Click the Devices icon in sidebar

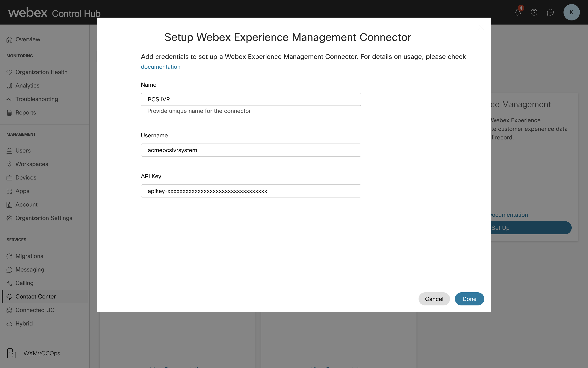(9, 178)
